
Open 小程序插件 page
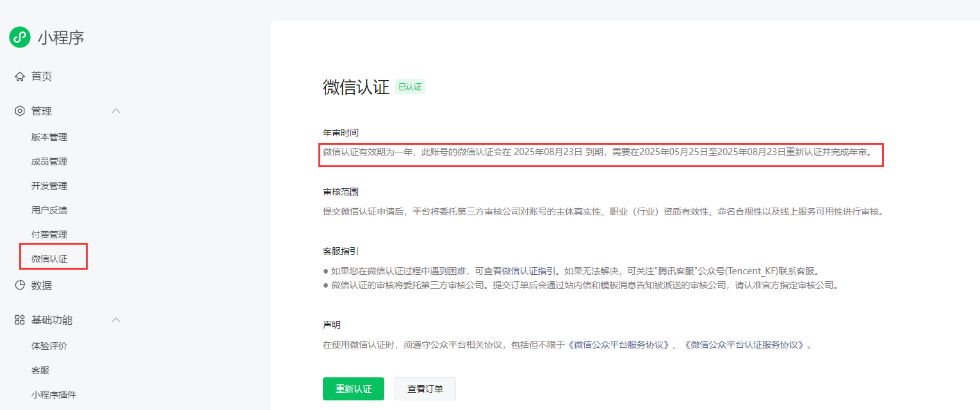click(54, 395)
